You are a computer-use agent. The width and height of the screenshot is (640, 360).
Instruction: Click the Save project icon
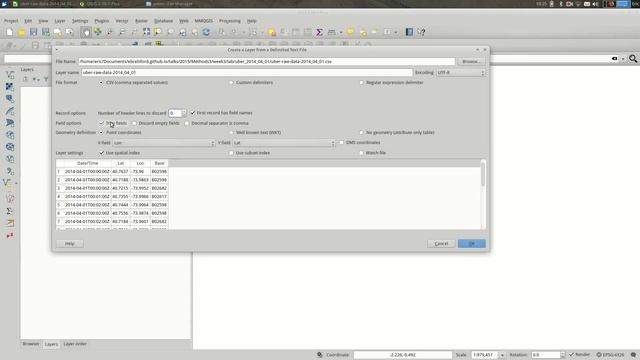point(33,32)
